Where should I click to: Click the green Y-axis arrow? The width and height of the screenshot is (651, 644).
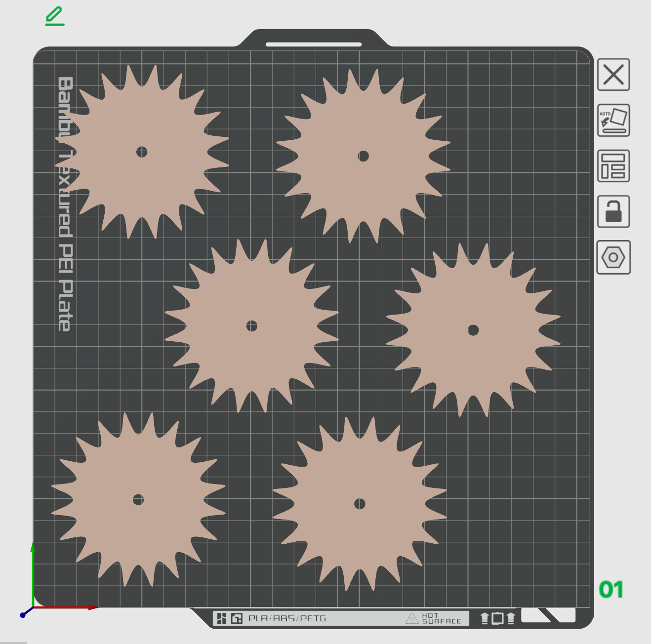33,548
